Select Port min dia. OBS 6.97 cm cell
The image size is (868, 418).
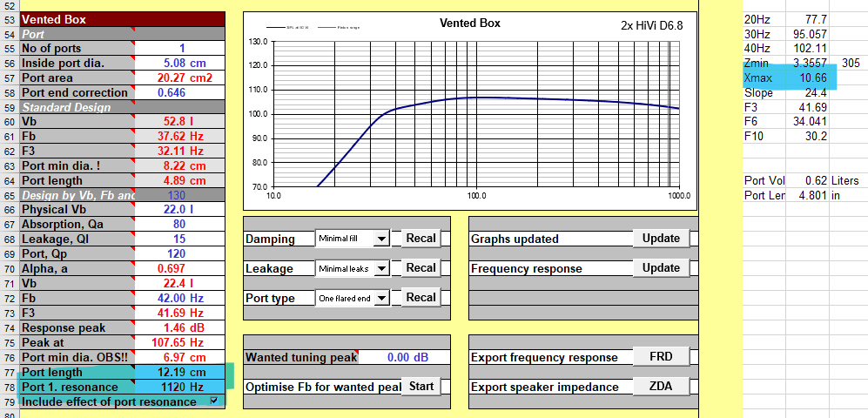point(180,357)
